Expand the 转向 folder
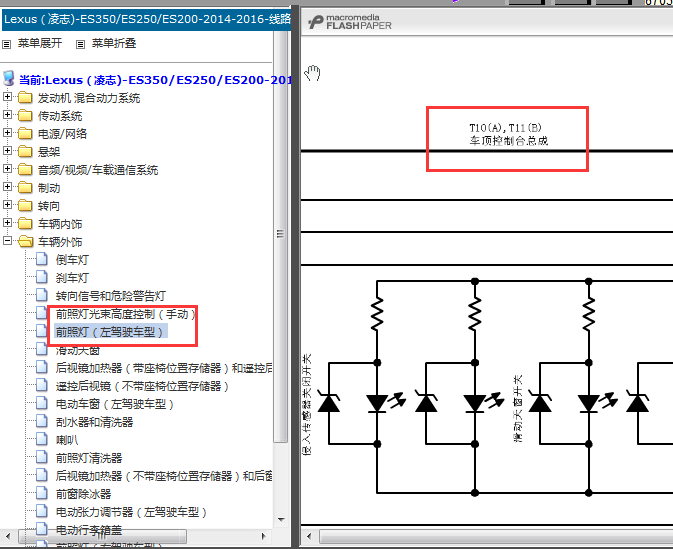The image size is (673, 549). click(x=7, y=205)
